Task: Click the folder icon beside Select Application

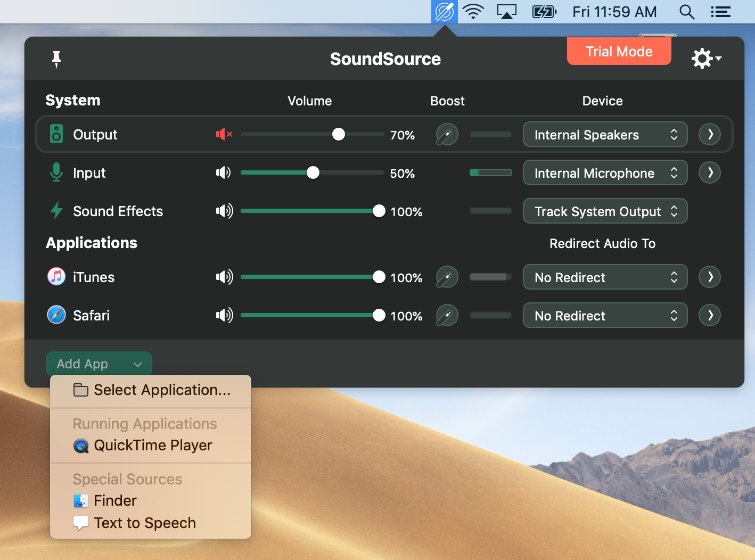Action: click(81, 390)
